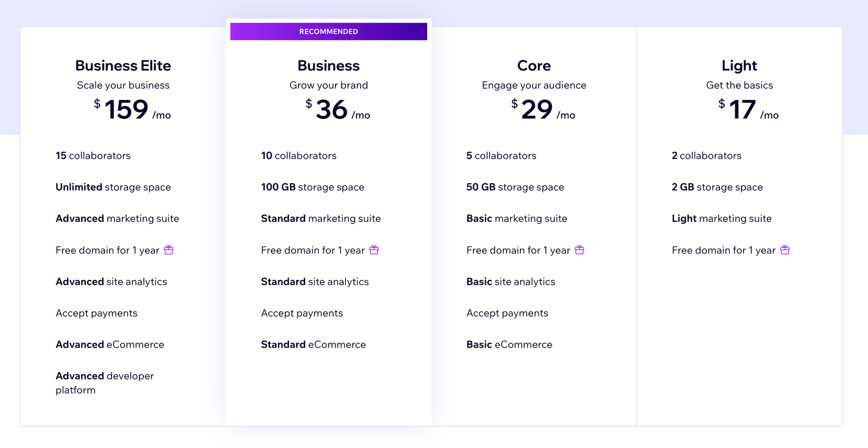Viewport: 868px width, 448px height.
Task: Select 'Unlimited storage space' in Business Elite
Action: click(113, 187)
